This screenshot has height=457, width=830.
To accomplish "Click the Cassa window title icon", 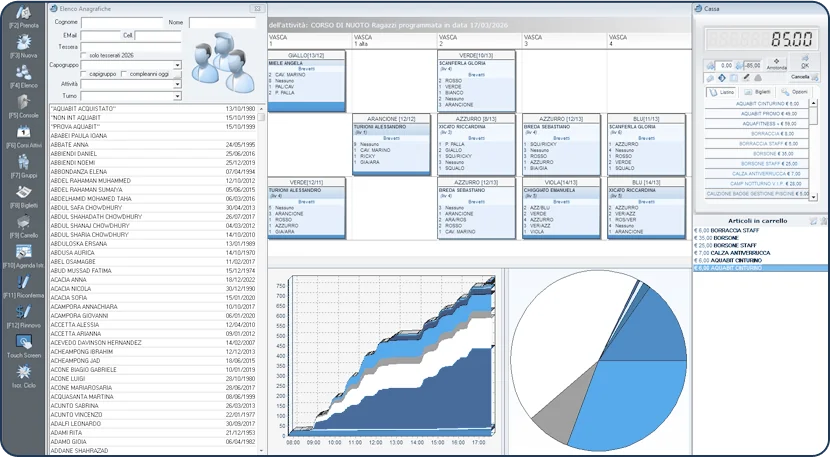I will (x=698, y=8).
